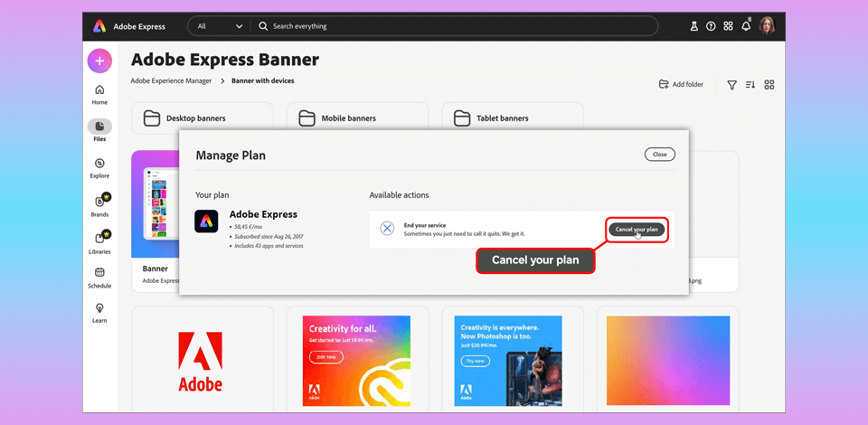Click the Adobe Express plan app icon
This screenshot has width=868, height=425.
[206, 222]
